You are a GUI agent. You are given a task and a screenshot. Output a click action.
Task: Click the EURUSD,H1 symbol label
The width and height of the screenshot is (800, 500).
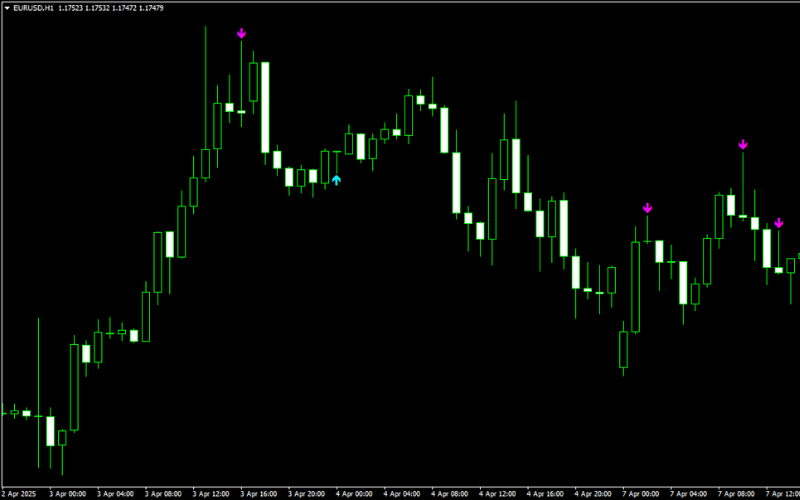pyautogui.click(x=34, y=8)
